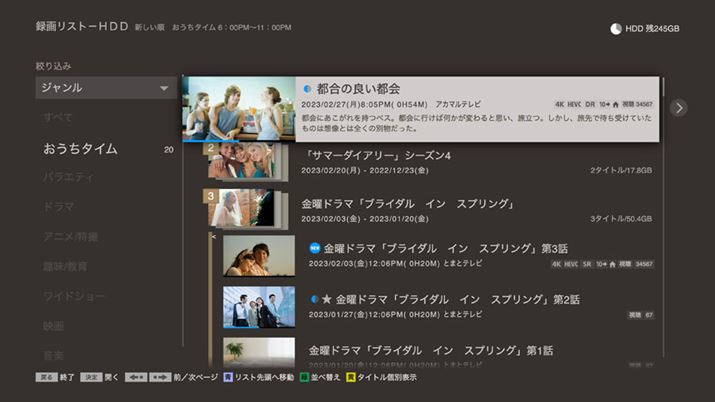715x402 pixels.
Task: Open the サマーダイアリー シーズン4 group
Action: coord(377,156)
